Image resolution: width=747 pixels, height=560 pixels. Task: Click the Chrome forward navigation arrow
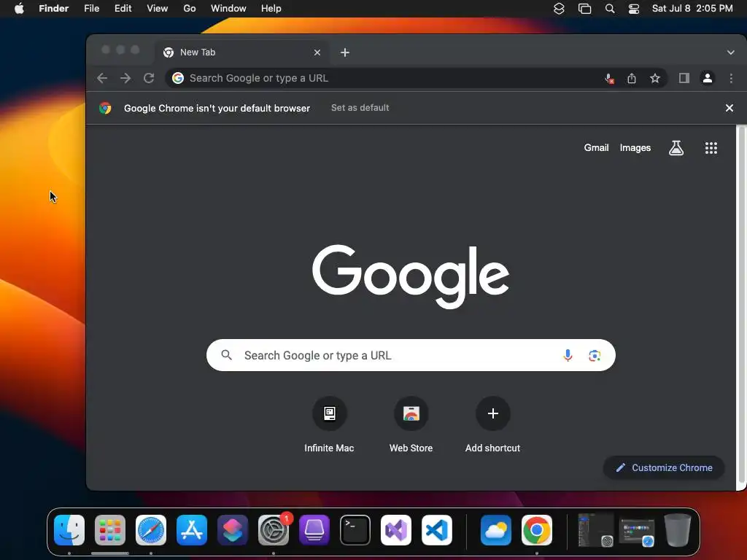(x=125, y=78)
